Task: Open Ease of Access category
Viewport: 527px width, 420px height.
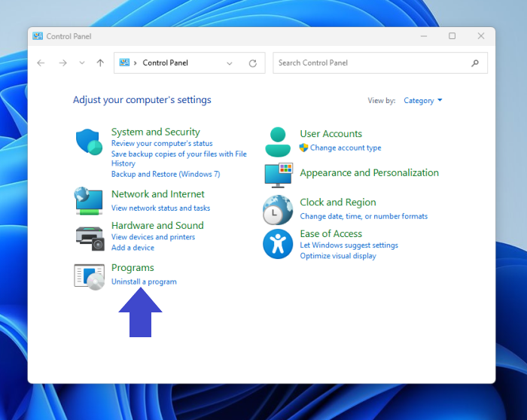Action: pyautogui.click(x=331, y=234)
